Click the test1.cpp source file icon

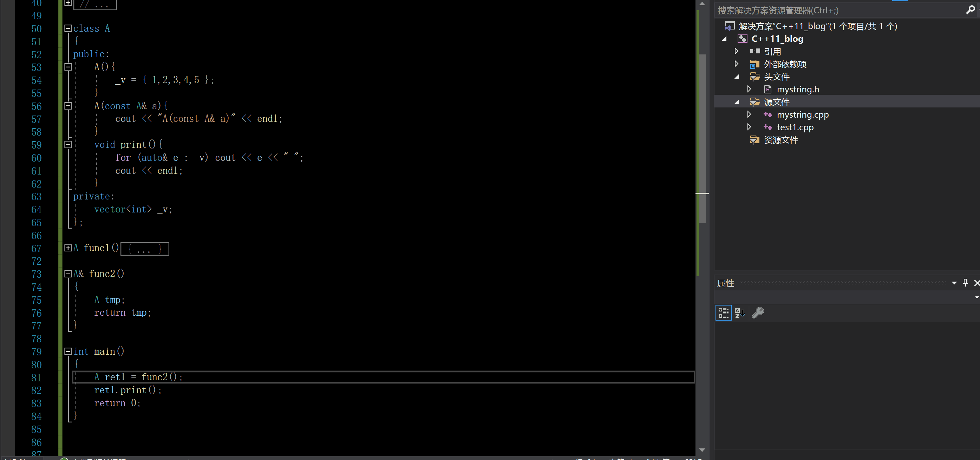pos(768,127)
